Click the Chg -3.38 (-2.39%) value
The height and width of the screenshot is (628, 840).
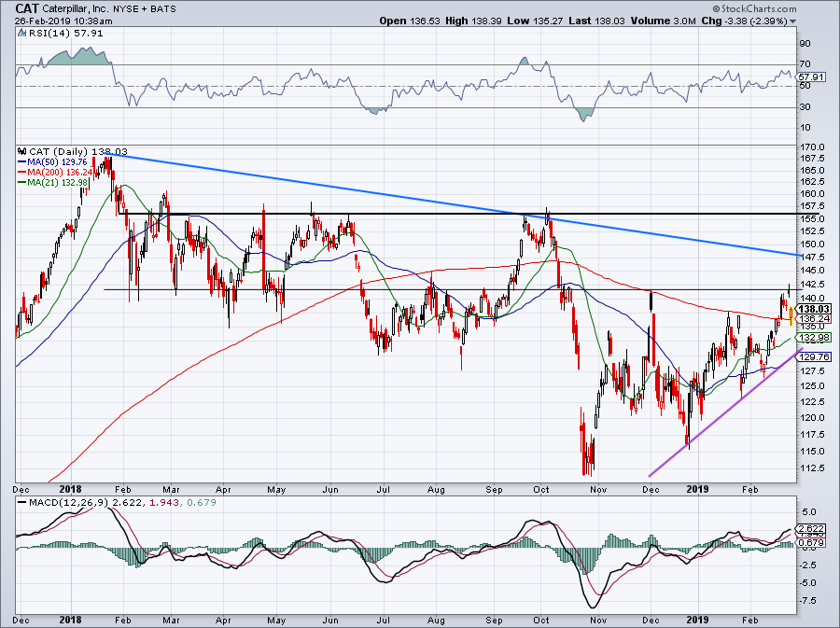point(744,21)
